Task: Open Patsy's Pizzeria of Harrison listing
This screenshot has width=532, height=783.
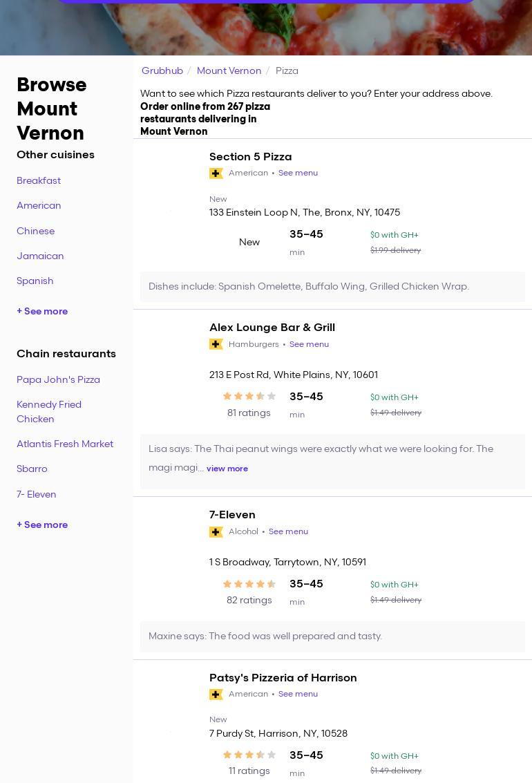Action: click(x=283, y=678)
